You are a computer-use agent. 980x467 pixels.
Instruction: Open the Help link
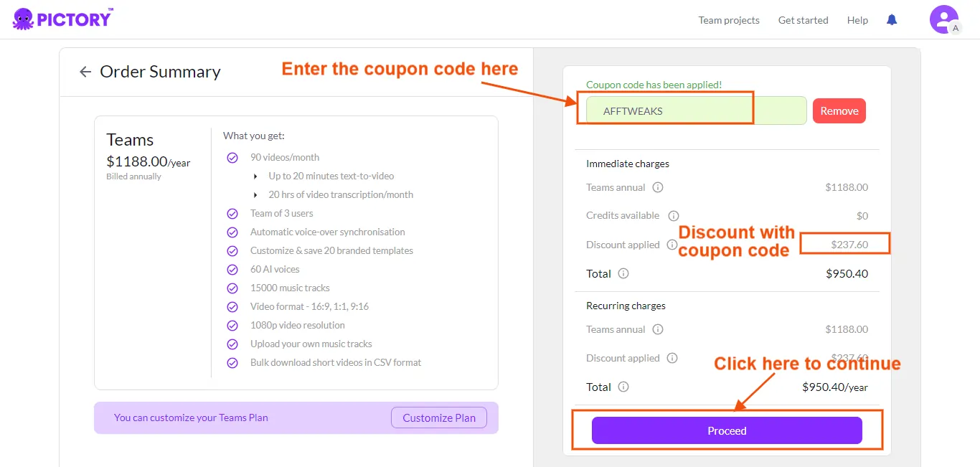(x=857, y=20)
